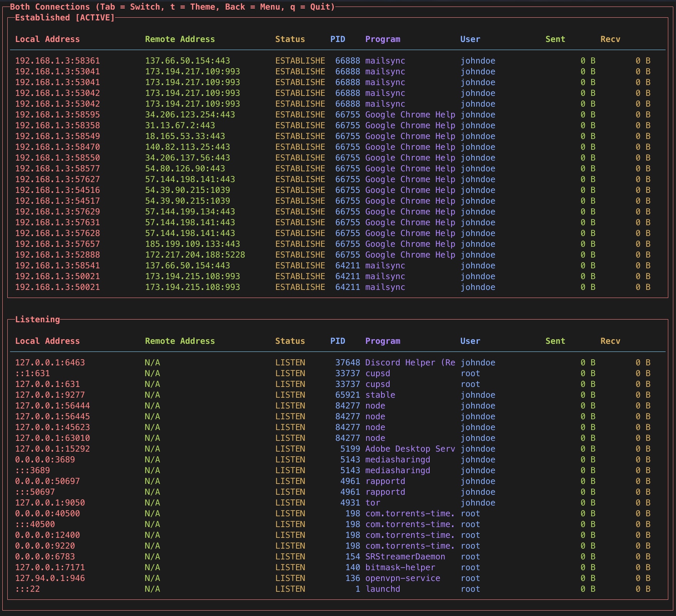The image size is (676, 616).
Task: Click remote address 54.80.126.90:443
Action: point(185,169)
